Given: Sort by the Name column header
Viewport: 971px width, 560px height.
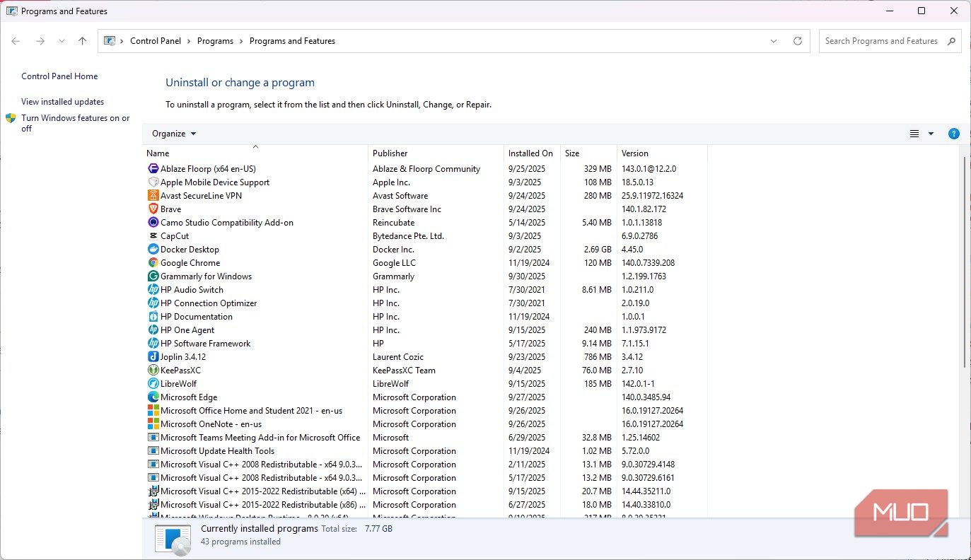Looking at the screenshot, I should coord(255,153).
